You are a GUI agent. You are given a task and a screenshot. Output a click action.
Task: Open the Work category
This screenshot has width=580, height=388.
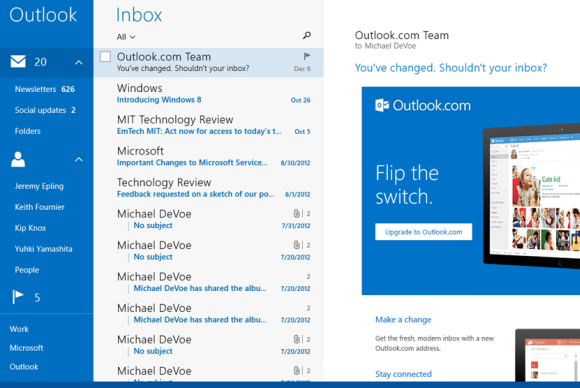[19, 329]
